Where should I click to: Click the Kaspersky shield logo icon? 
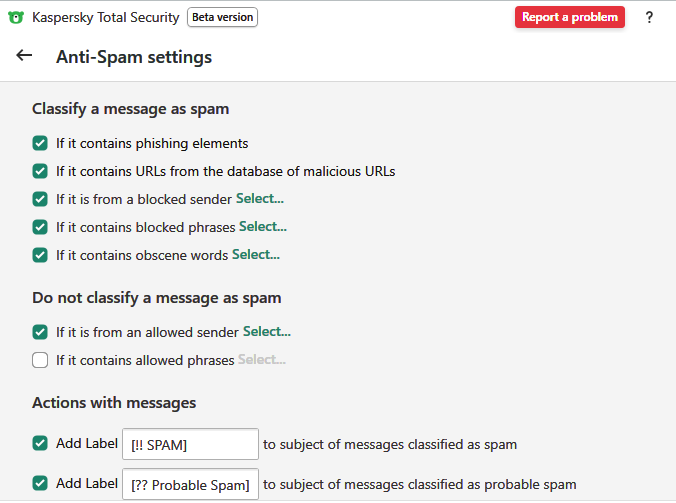tap(16, 17)
